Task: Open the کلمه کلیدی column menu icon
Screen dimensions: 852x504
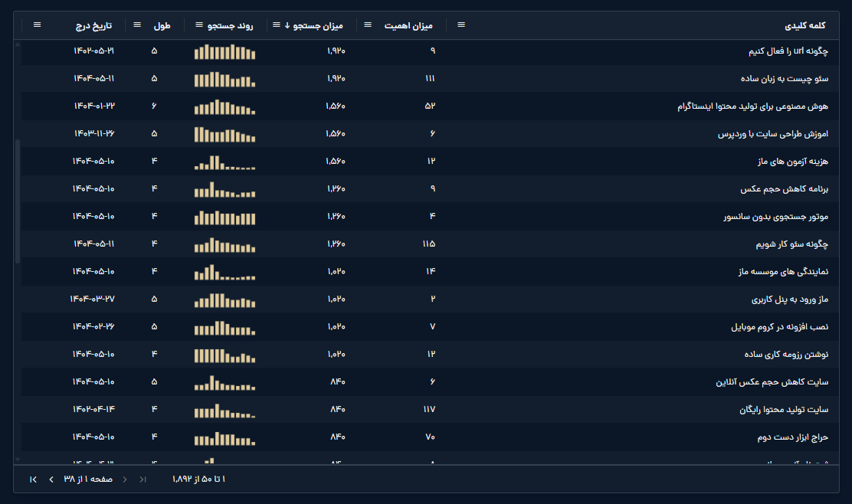Action: [x=461, y=25]
